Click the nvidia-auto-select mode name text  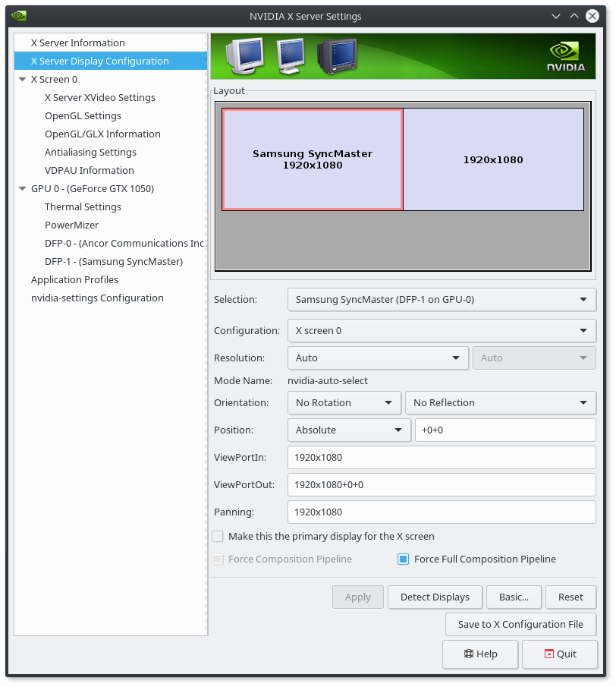328,381
